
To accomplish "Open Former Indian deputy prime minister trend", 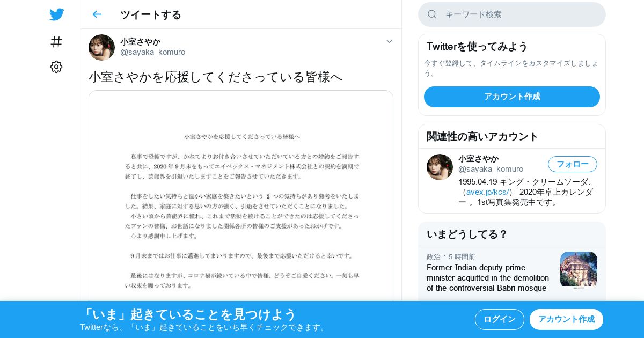I will point(488,278).
